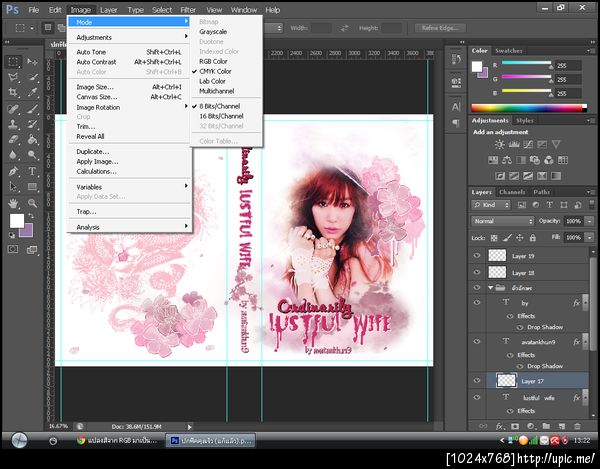Open the Filter menu
Screen dimensions: 600x469
coord(188,10)
